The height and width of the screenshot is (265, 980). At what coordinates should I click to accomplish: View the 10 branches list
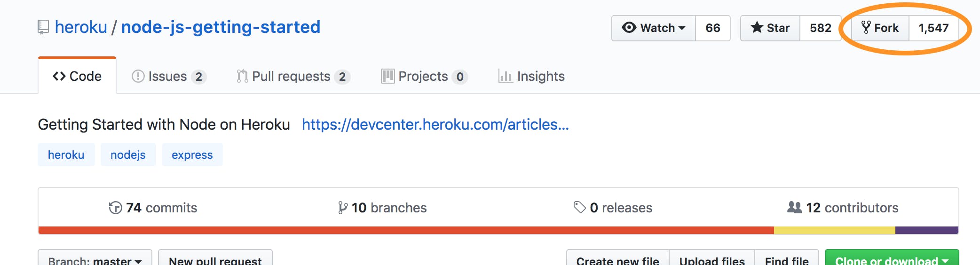click(382, 208)
